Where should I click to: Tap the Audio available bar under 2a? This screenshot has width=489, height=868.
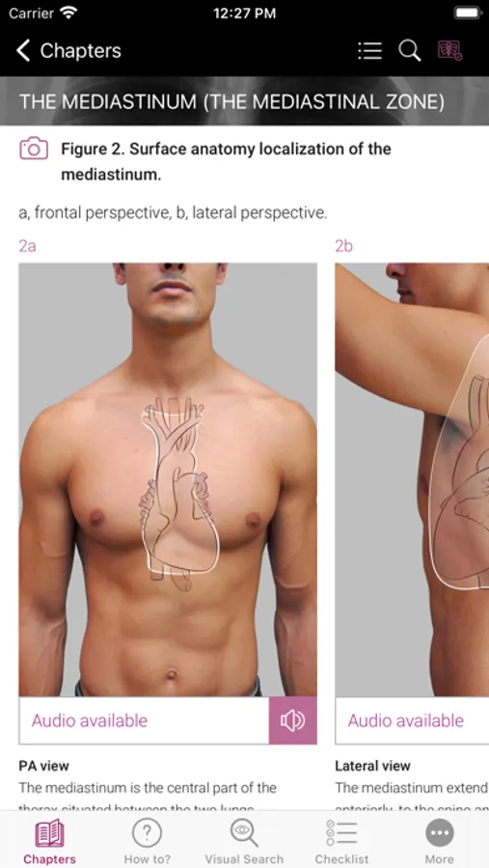pos(144,720)
